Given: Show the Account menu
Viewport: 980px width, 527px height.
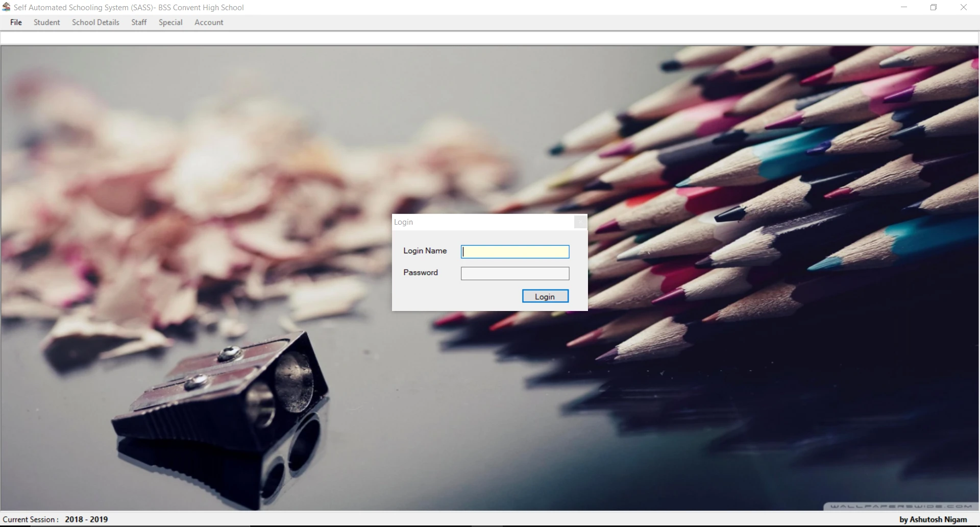Looking at the screenshot, I should coord(209,22).
